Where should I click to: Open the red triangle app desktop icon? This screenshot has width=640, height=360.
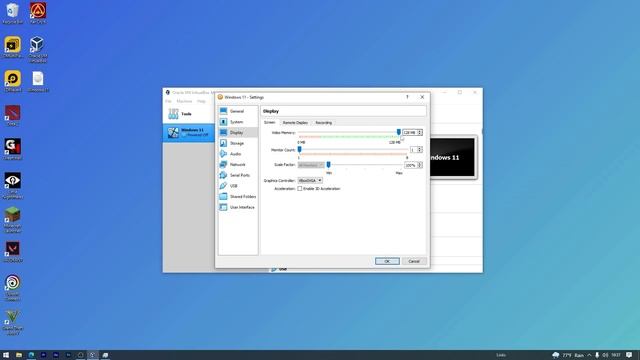click(38, 13)
